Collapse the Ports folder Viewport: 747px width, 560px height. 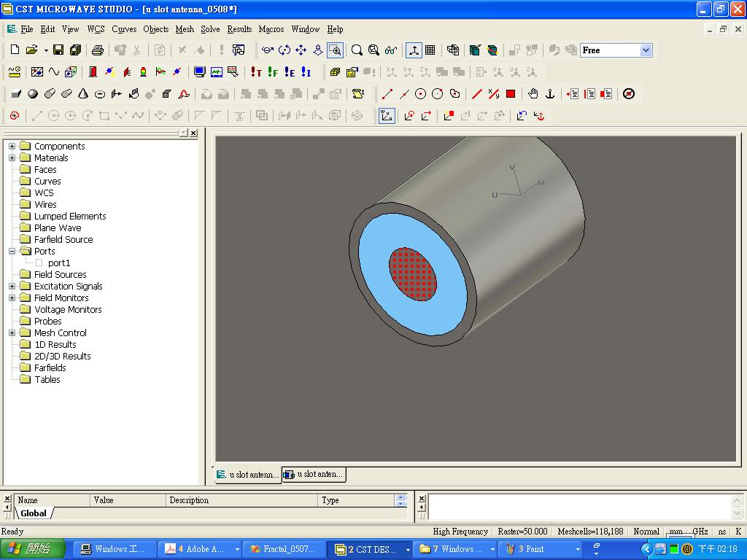[x=12, y=251]
